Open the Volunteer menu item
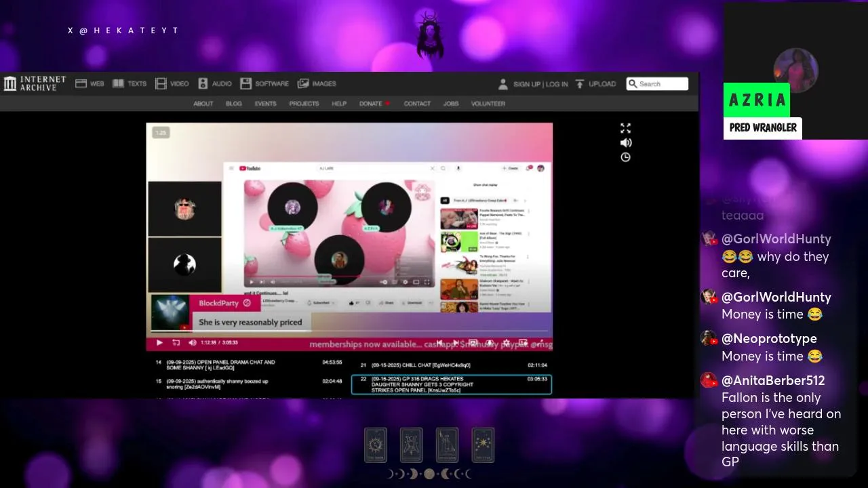This screenshot has height=488, width=868. (488, 104)
